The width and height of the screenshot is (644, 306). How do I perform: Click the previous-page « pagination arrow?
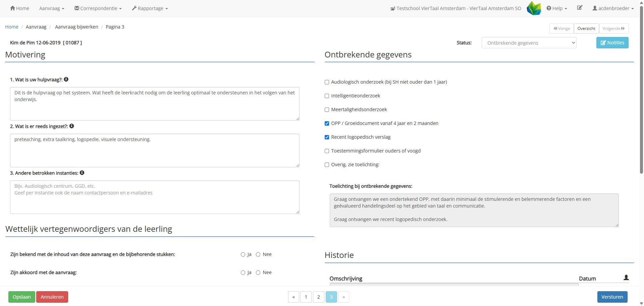(x=293, y=297)
